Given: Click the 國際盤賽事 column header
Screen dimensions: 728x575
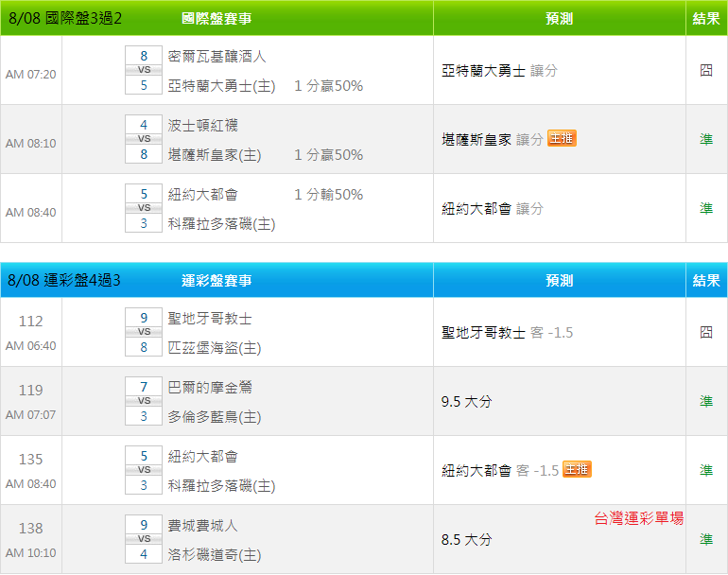Looking at the screenshot, I should [217, 19].
